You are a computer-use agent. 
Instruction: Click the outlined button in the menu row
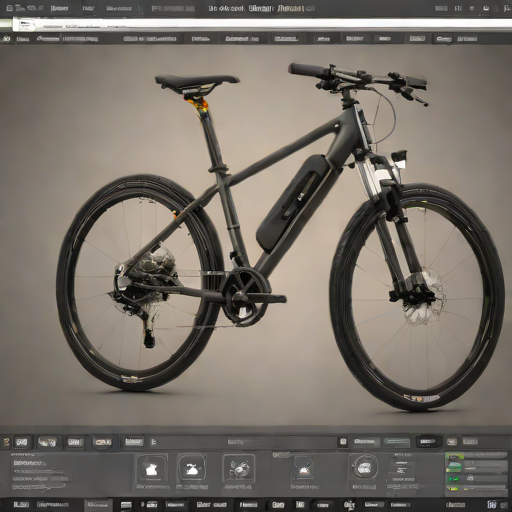pyautogui.click(x=443, y=39)
